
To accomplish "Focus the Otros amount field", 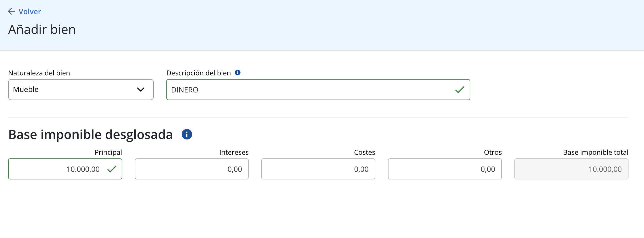I will 445,169.
